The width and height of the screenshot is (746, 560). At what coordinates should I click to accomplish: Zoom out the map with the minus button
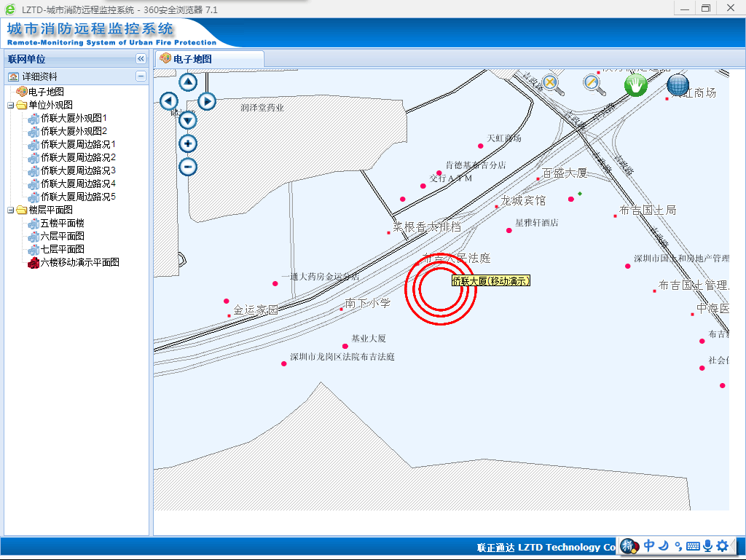click(188, 167)
